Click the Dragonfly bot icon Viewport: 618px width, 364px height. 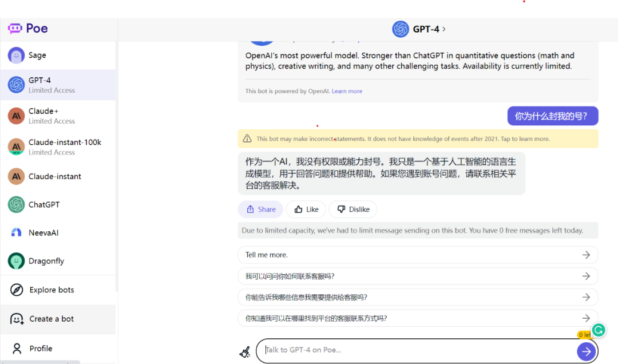16,260
